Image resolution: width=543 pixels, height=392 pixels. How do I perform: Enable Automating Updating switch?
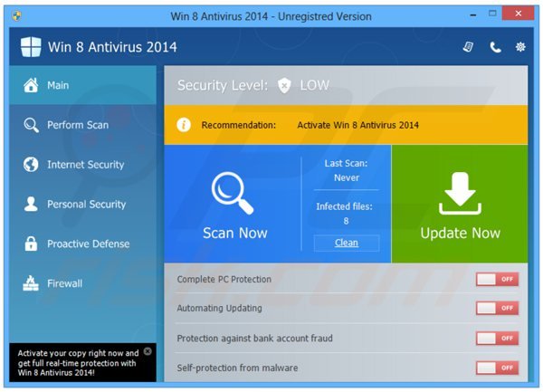point(497,308)
